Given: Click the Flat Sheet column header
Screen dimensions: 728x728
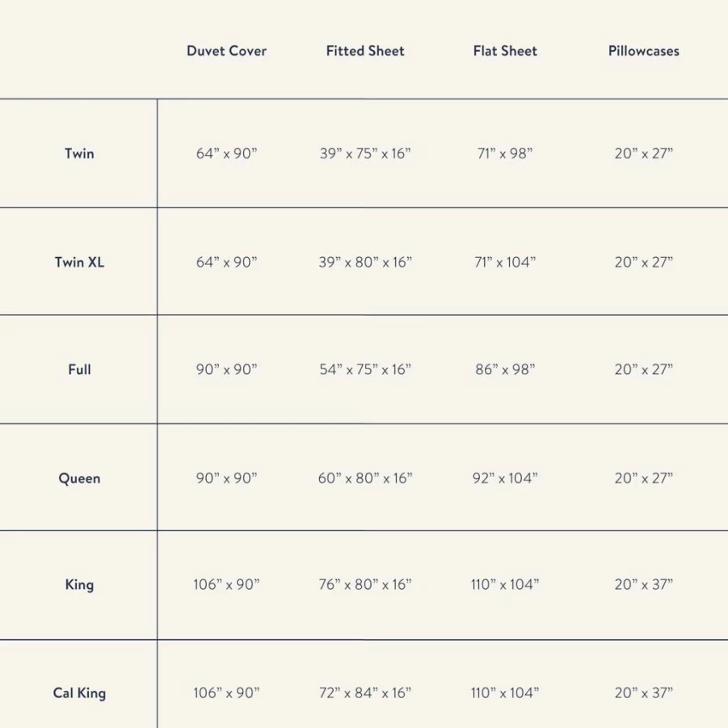Looking at the screenshot, I should pyautogui.click(x=505, y=51).
